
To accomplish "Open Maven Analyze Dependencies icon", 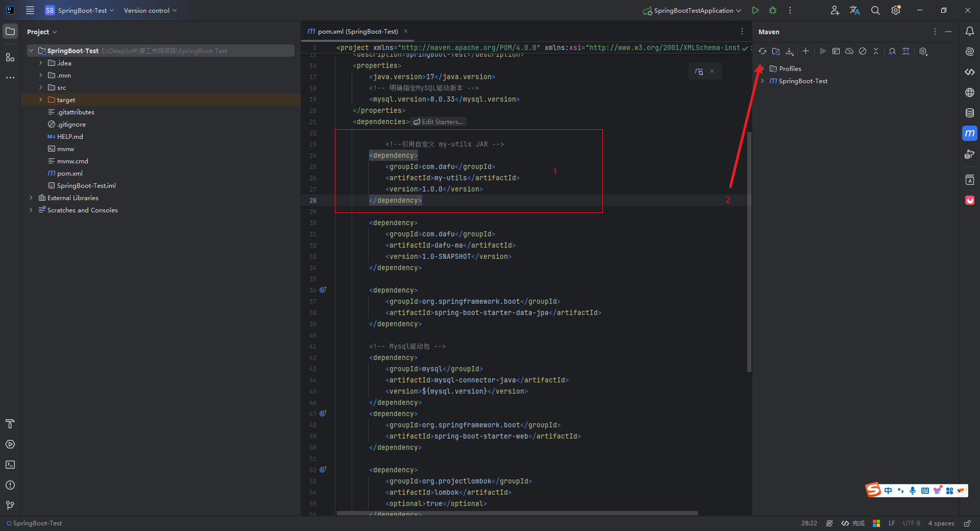I will click(x=892, y=51).
